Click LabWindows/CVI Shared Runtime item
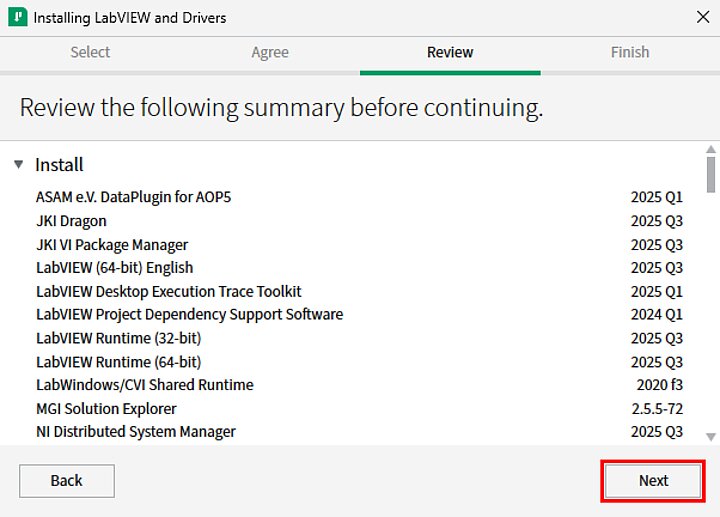Screen dimensions: 720x517 point(144,385)
